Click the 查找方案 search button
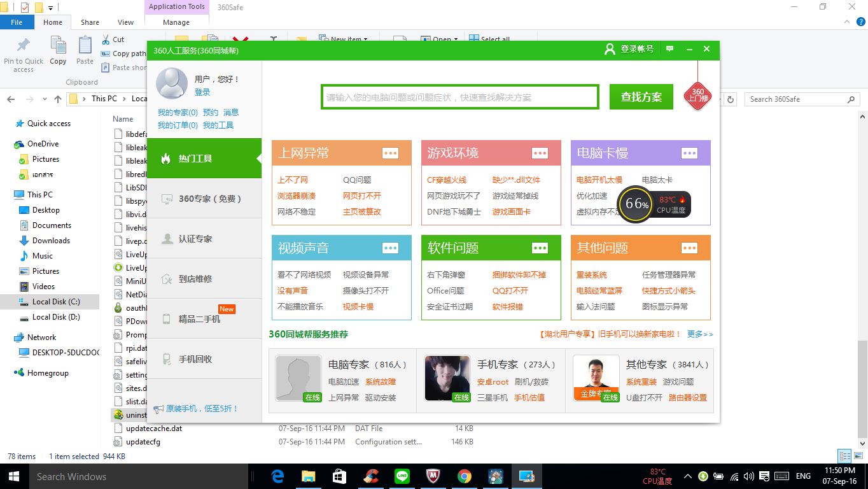This screenshot has width=868, height=489. pos(641,97)
